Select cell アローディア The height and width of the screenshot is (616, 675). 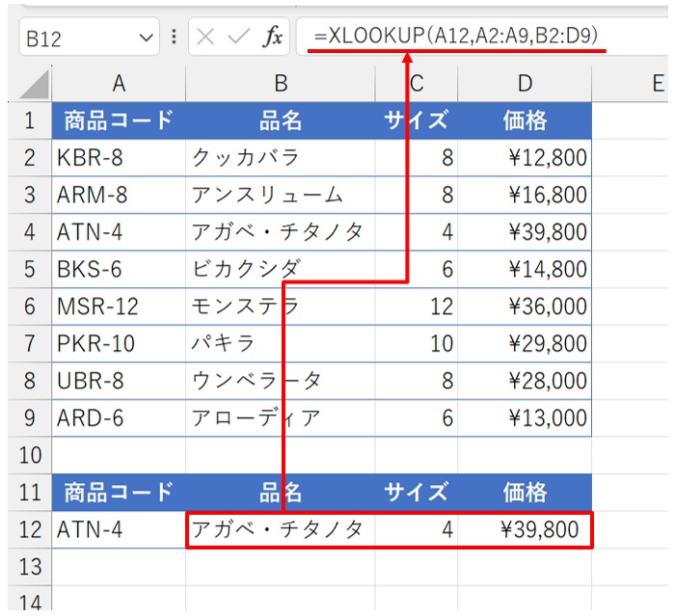[281, 418]
